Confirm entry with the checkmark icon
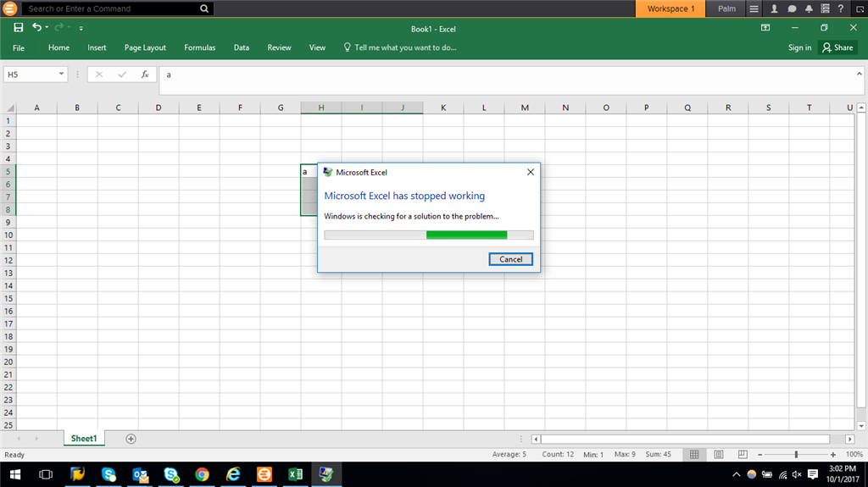Image resolution: width=868 pixels, height=487 pixels. point(122,75)
